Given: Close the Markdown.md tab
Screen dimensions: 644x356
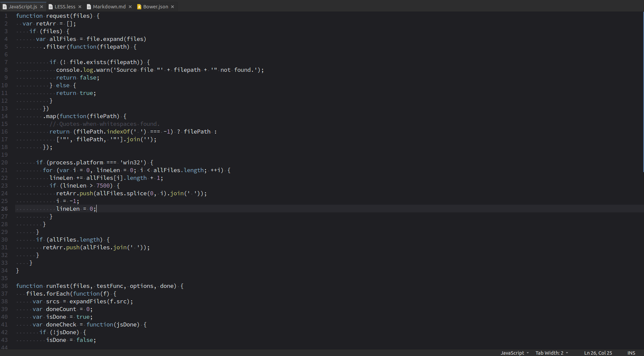Looking at the screenshot, I should [x=130, y=7].
